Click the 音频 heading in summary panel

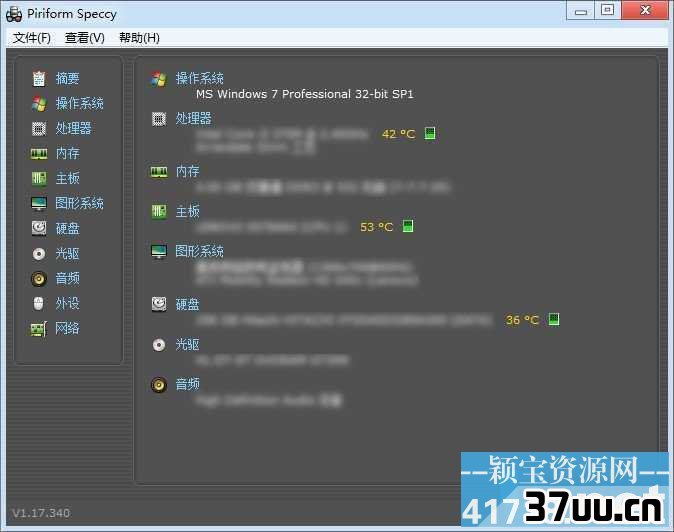click(x=187, y=384)
